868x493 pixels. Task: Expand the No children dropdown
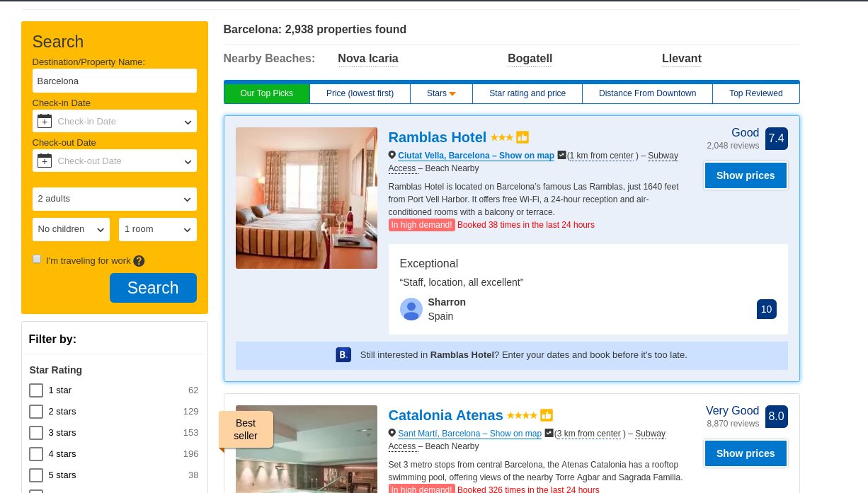71,229
